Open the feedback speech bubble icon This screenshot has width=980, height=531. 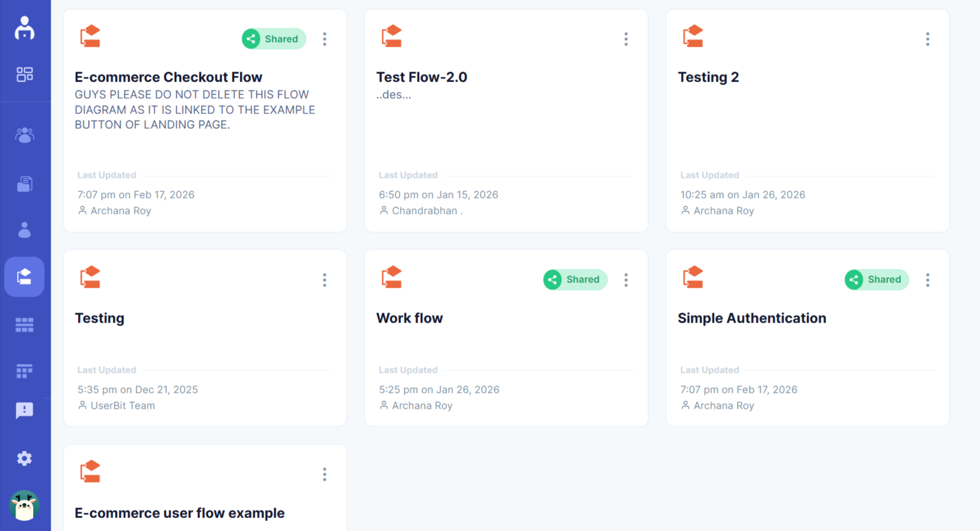(24, 410)
